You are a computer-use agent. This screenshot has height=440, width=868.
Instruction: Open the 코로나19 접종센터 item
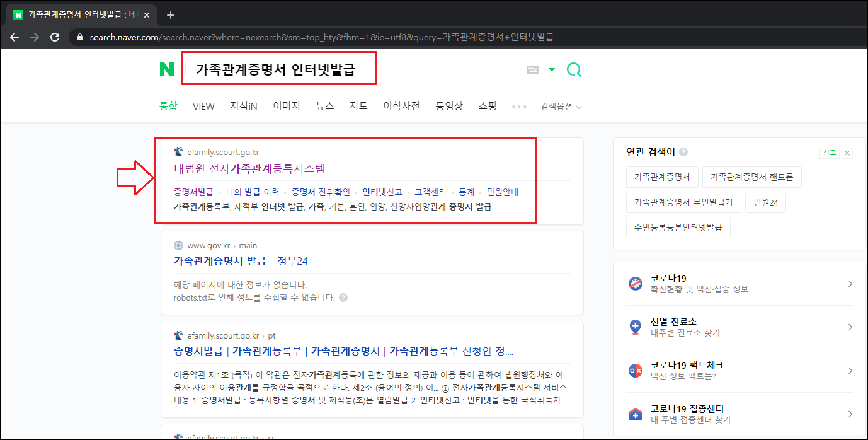741,414
